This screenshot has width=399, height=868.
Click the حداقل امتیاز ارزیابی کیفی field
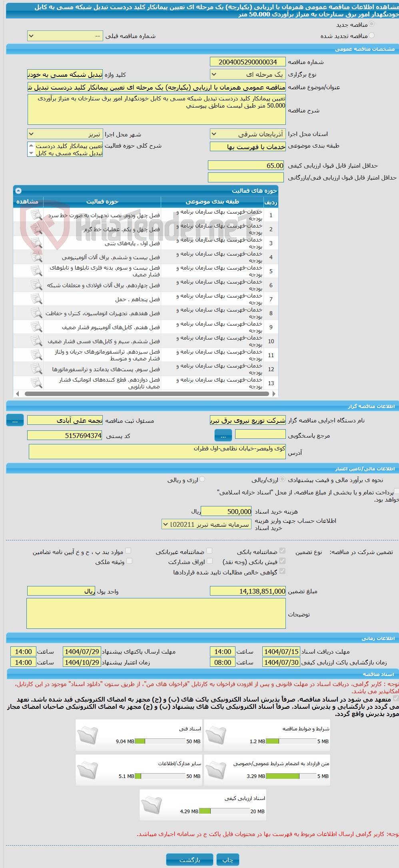tap(246, 165)
